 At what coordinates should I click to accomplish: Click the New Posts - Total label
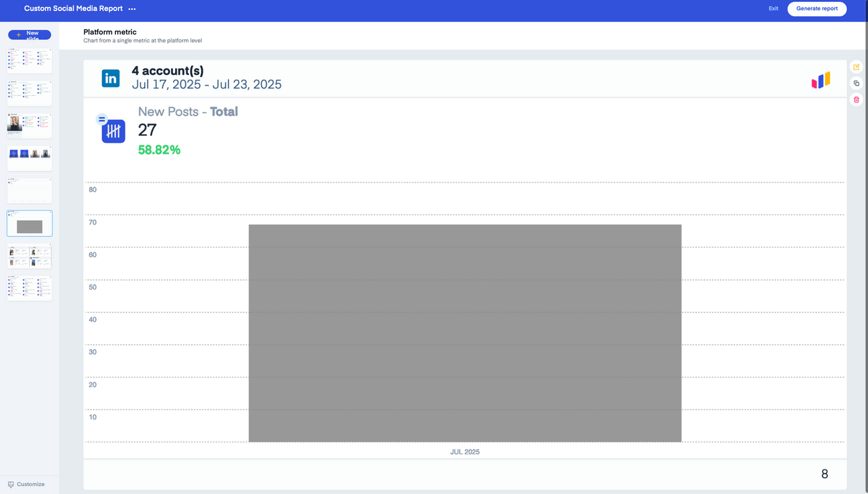coord(188,112)
